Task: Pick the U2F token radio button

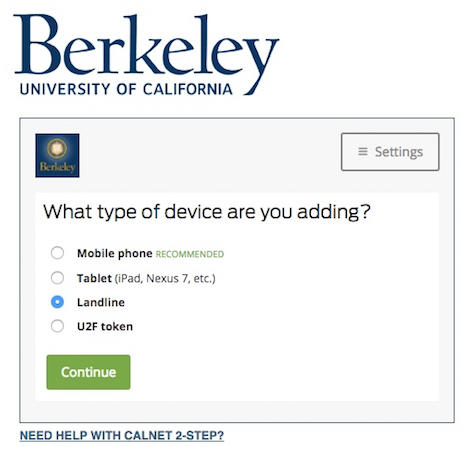Action: [57, 326]
